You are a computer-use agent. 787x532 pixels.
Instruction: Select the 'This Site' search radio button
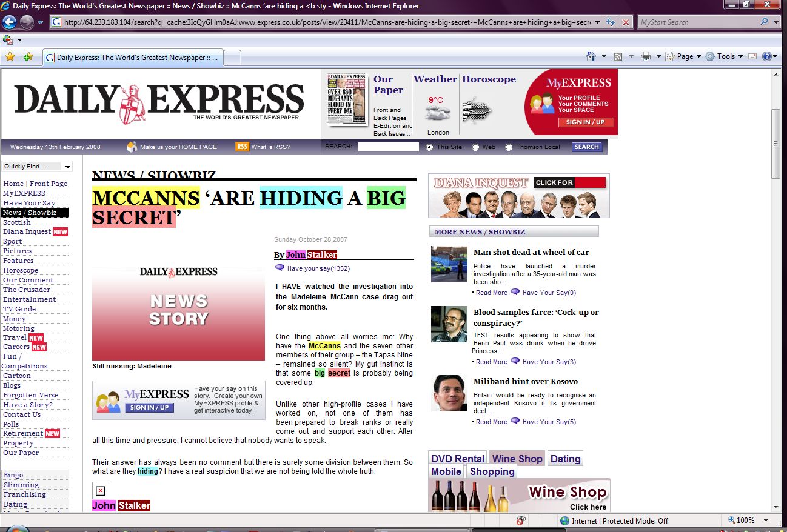click(x=430, y=147)
